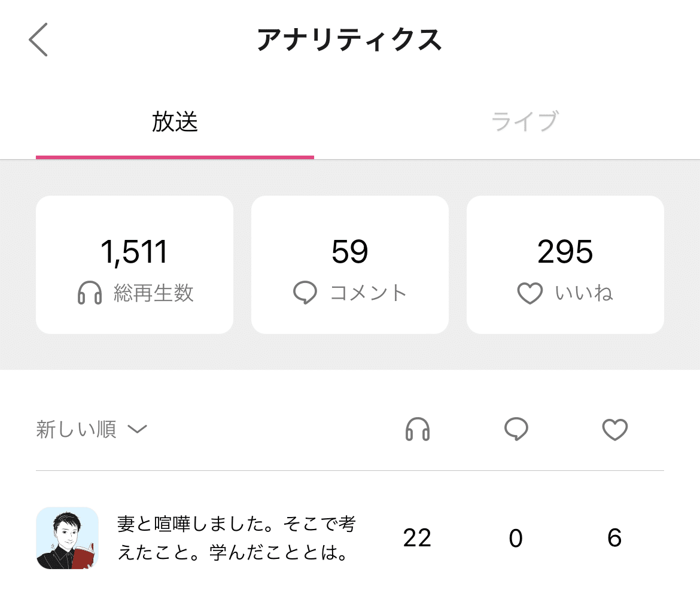This screenshot has height=593, width=700.
Task: Open the 総再生数 1,511 stats card
Action: [x=135, y=264]
